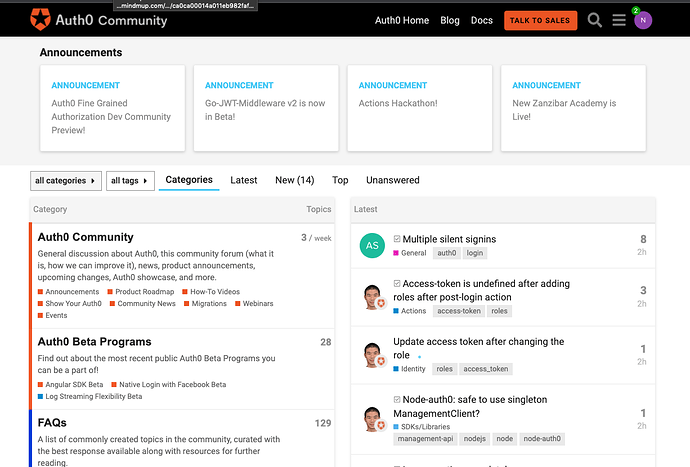
Task: Open Update access token after changing role topic
Action: point(478,348)
